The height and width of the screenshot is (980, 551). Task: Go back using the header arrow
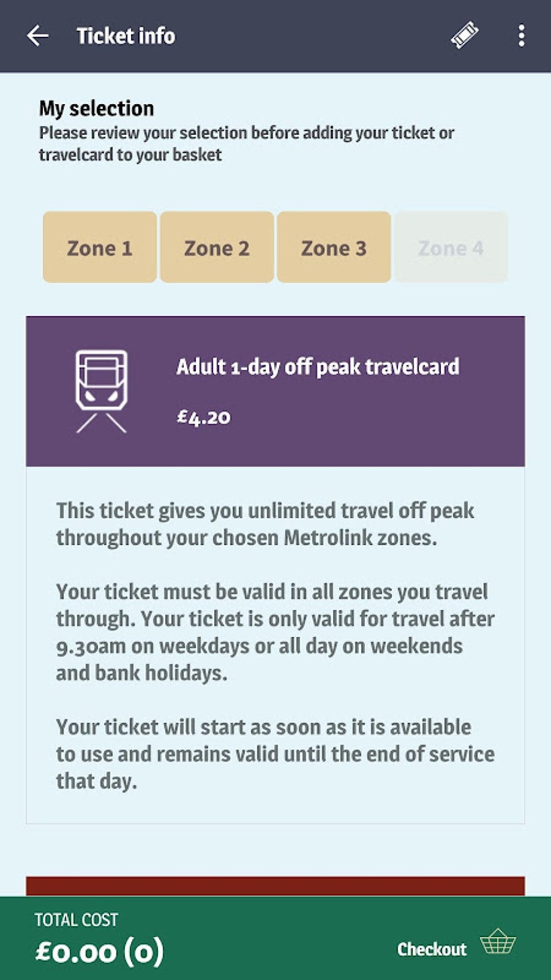37,36
